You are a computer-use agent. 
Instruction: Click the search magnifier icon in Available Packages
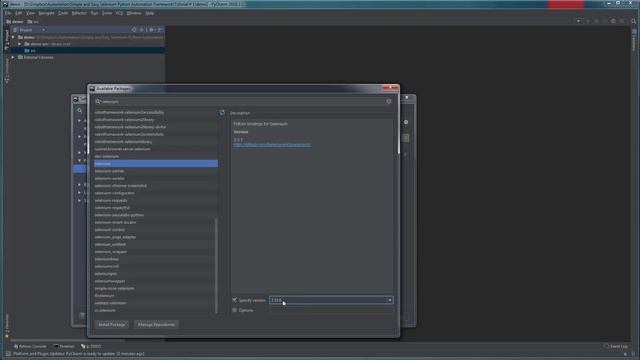click(98, 101)
